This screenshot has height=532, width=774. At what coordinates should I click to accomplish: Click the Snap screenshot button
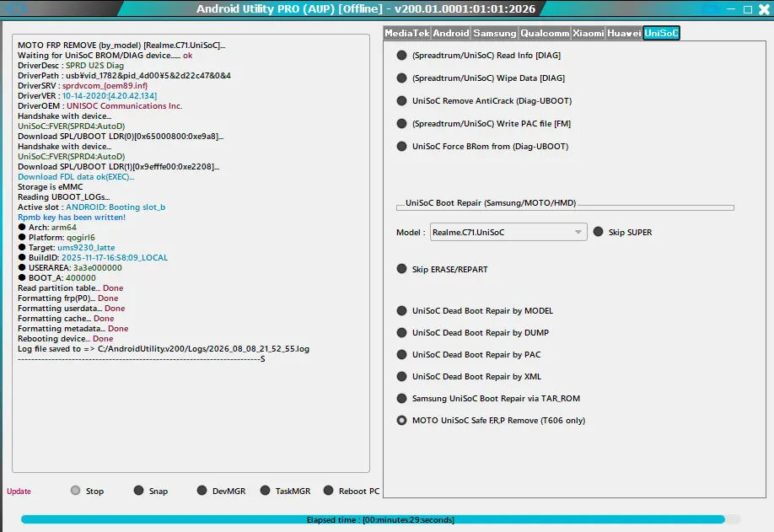151,491
